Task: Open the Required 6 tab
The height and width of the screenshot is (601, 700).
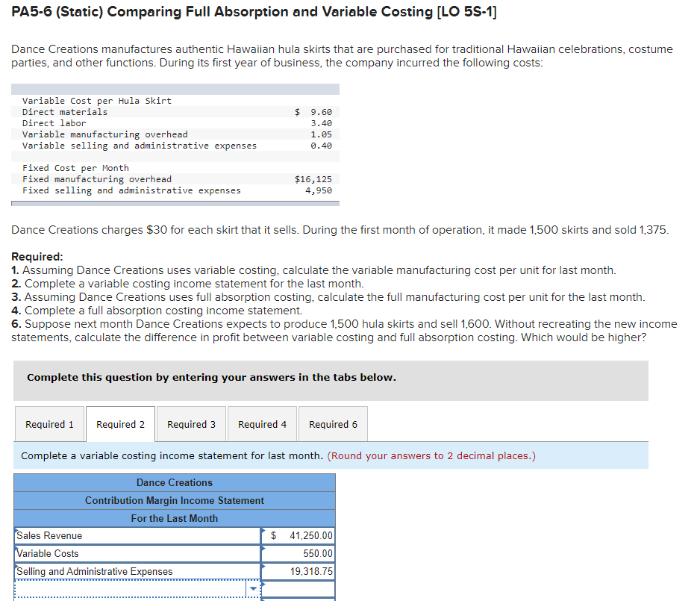Action: tap(332, 423)
